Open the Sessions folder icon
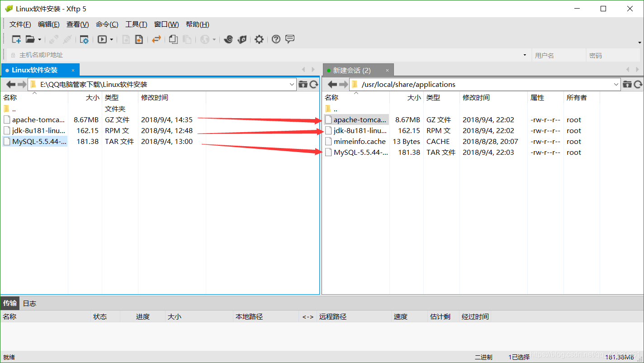 pyautogui.click(x=30, y=39)
